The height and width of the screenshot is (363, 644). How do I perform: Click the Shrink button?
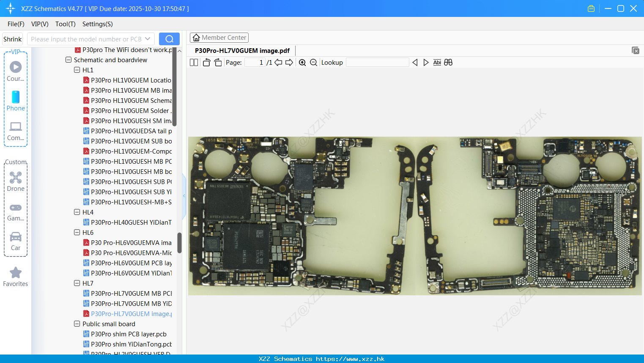pyautogui.click(x=12, y=39)
